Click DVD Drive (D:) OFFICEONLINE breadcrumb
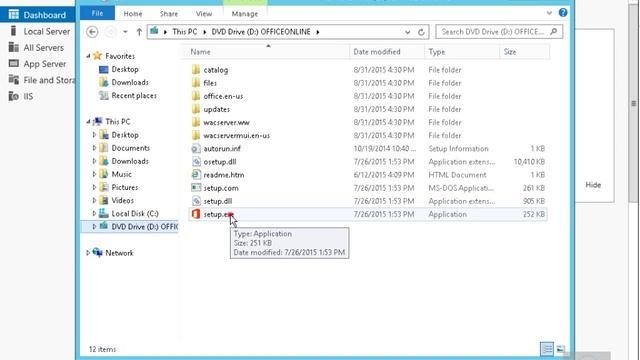Image resolution: width=640 pixels, height=360 pixels. pyautogui.click(x=261, y=31)
